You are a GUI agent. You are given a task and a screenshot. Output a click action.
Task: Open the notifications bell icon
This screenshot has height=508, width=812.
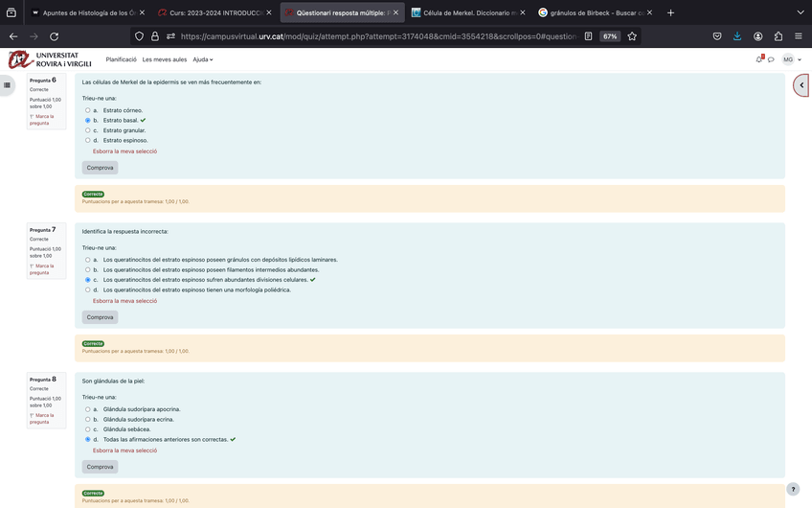click(759, 59)
